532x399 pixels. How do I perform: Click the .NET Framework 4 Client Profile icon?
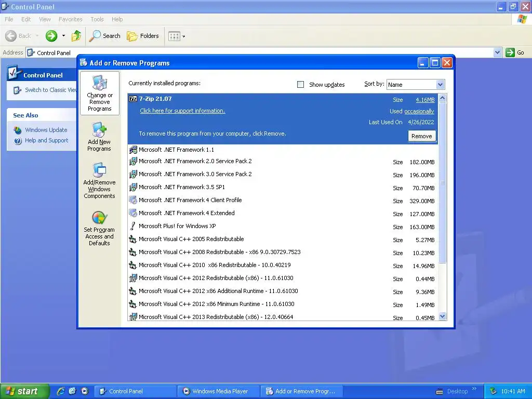coord(133,200)
